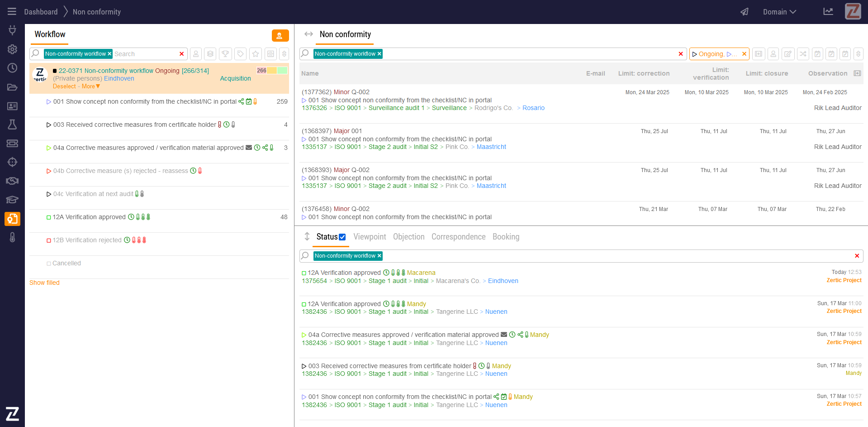The height and width of the screenshot is (427, 868).
Task: Click the Show filled link
Action: coord(44,283)
